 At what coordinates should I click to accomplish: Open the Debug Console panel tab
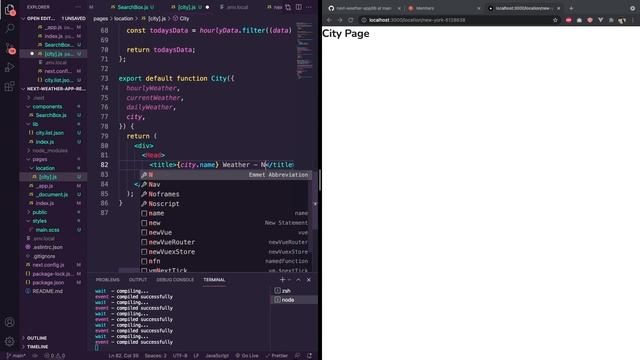[x=175, y=280]
